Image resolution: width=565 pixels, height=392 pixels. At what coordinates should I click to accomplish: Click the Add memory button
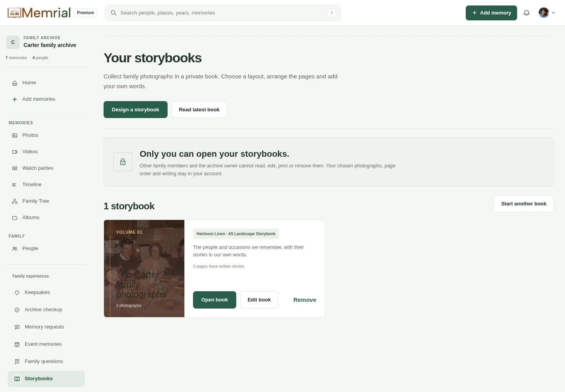pyautogui.click(x=491, y=13)
